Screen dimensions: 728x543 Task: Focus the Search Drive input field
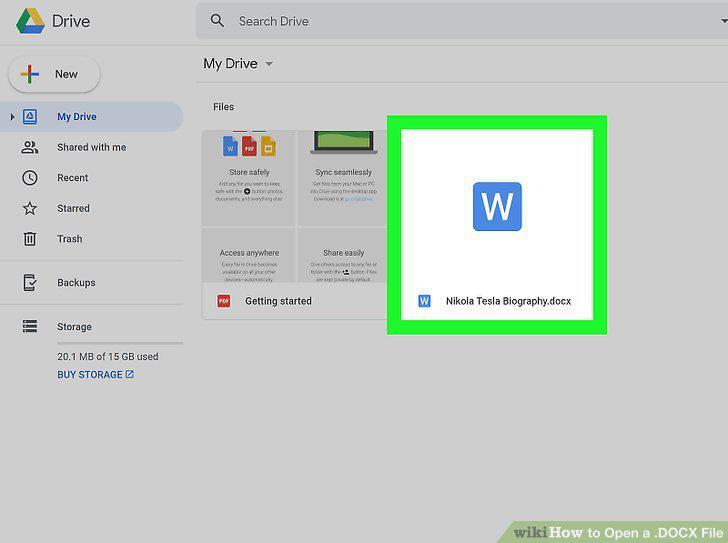(462, 21)
